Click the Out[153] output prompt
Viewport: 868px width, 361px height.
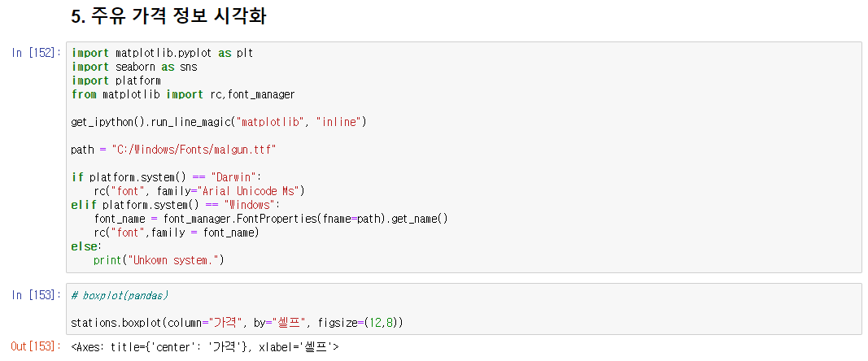click(x=37, y=346)
